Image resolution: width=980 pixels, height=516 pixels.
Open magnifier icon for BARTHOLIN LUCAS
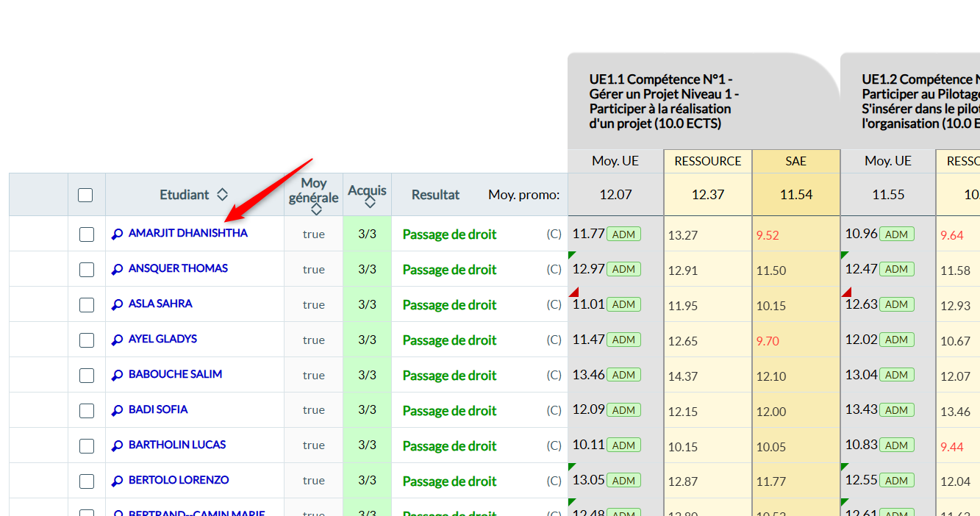click(117, 446)
